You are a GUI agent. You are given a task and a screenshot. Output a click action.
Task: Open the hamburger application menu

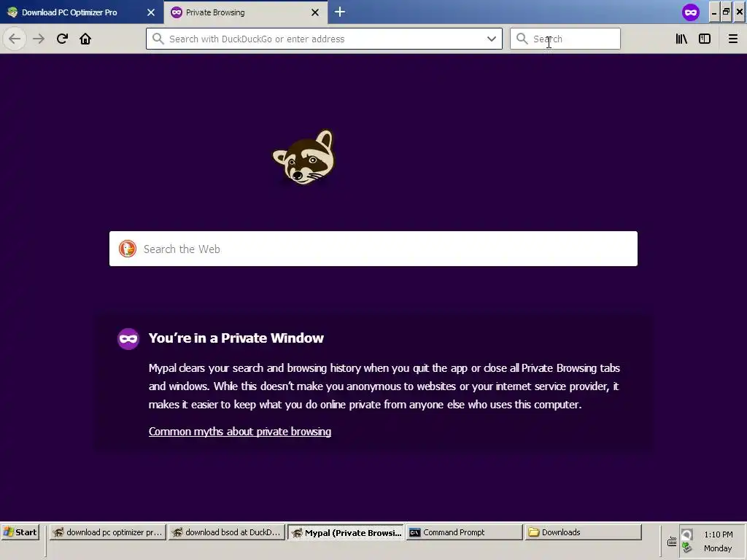[x=732, y=39]
